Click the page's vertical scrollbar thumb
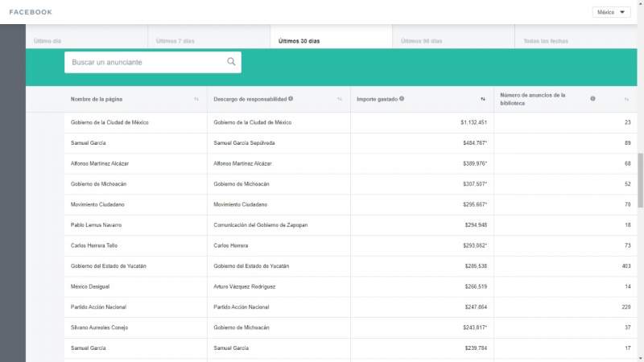 640,179
